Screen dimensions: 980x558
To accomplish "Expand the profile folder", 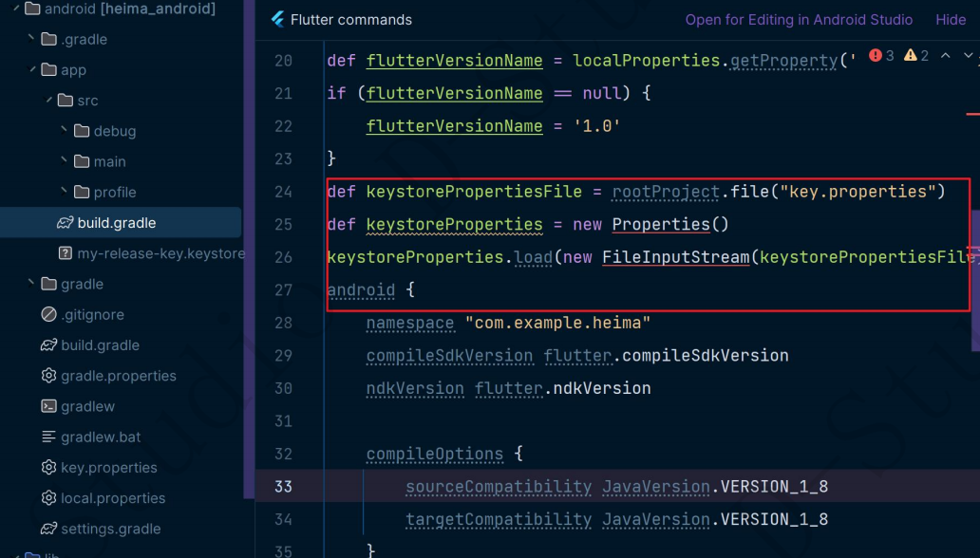I will [x=64, y=192].
